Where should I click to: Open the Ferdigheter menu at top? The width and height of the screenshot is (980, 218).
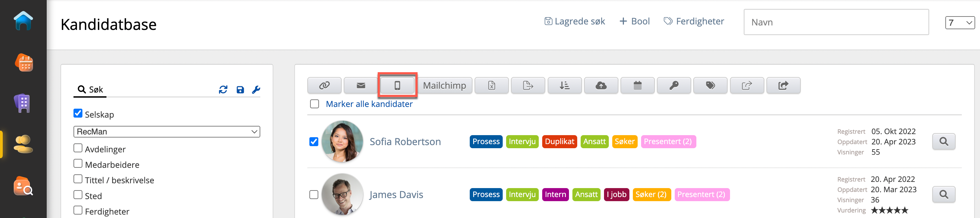(694, 21)
